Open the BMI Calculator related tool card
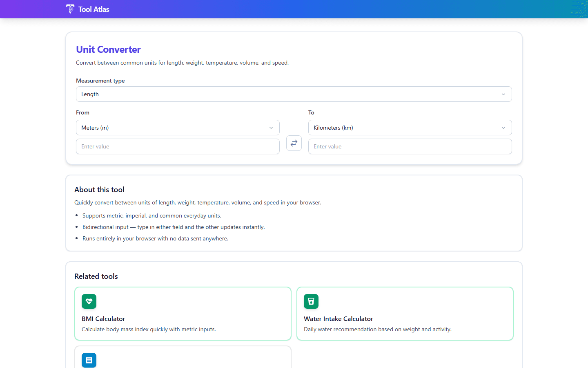Image resolution: width=588 pixels, height=368 pixels. coord(183,314)
